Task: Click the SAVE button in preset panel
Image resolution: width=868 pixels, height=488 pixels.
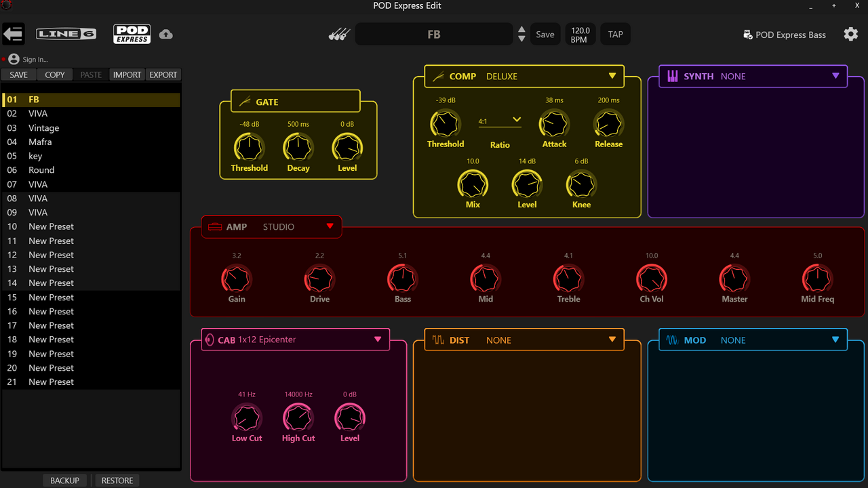Action: tap(19, 75)
